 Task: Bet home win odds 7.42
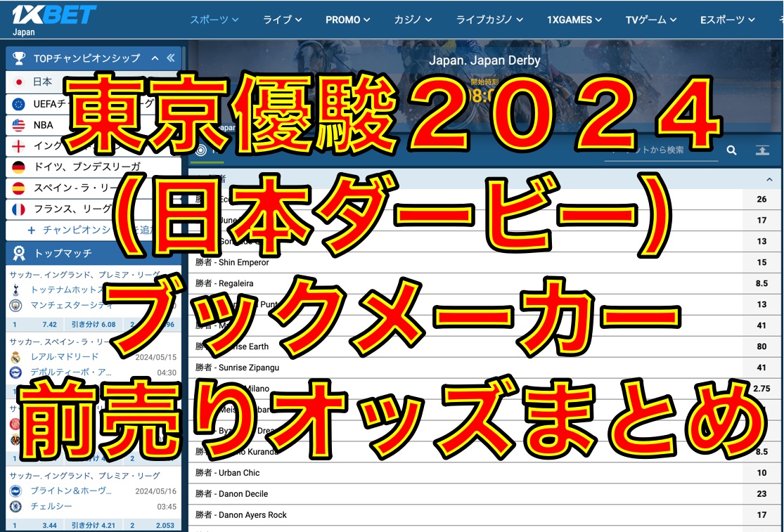(x=35, y=324)
